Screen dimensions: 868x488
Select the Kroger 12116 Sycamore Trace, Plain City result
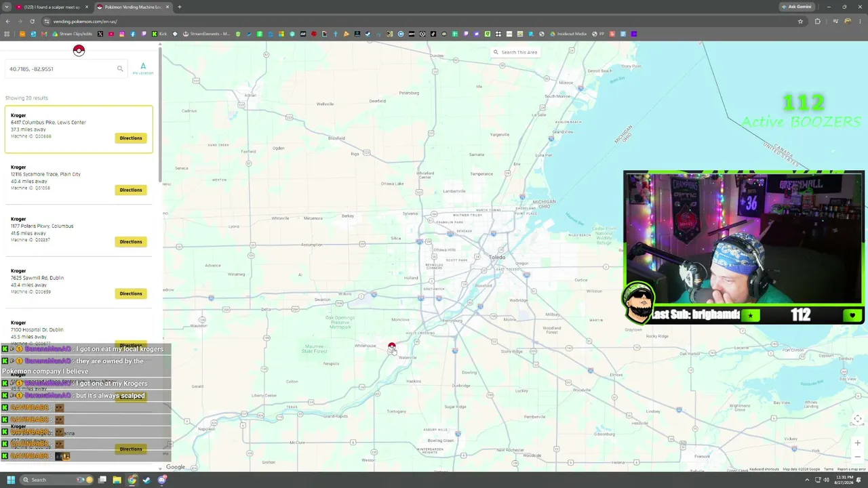coord(79,179)
